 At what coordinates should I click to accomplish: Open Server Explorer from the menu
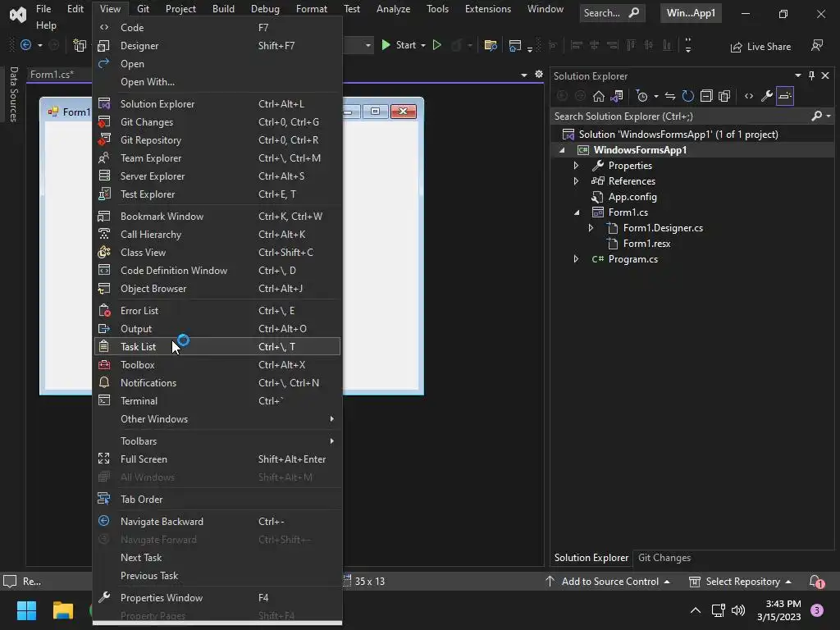tap(217, 176)
